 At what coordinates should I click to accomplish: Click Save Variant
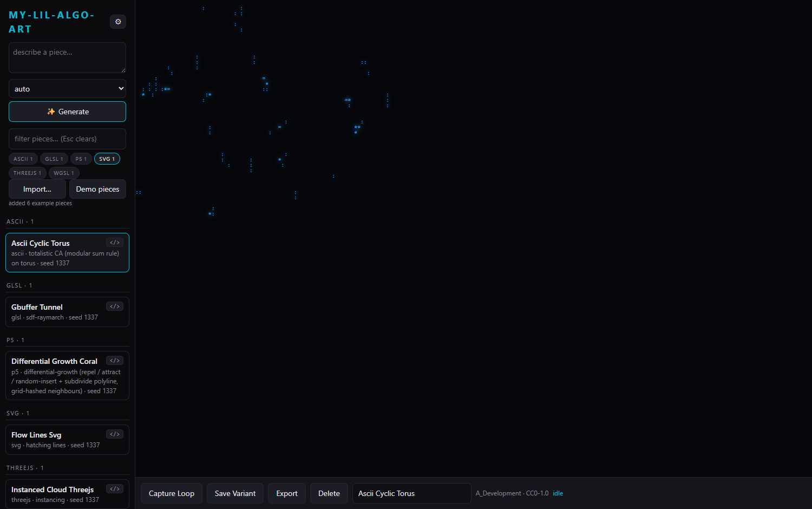[235, 493]
